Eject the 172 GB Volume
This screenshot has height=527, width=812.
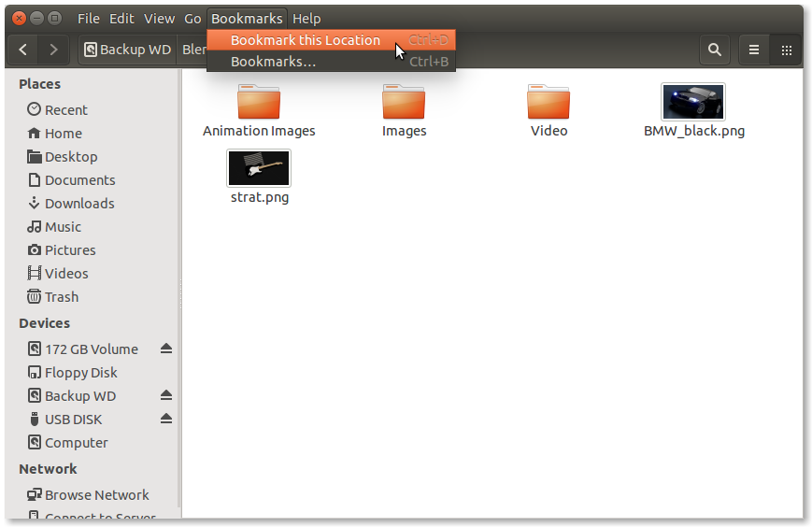point(165,349)
